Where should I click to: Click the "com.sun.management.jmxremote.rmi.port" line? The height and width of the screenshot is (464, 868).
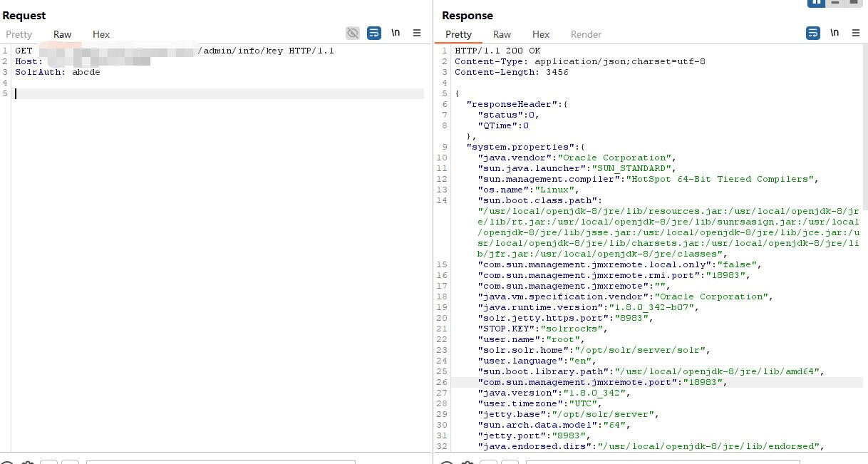[x=614, y=275]
